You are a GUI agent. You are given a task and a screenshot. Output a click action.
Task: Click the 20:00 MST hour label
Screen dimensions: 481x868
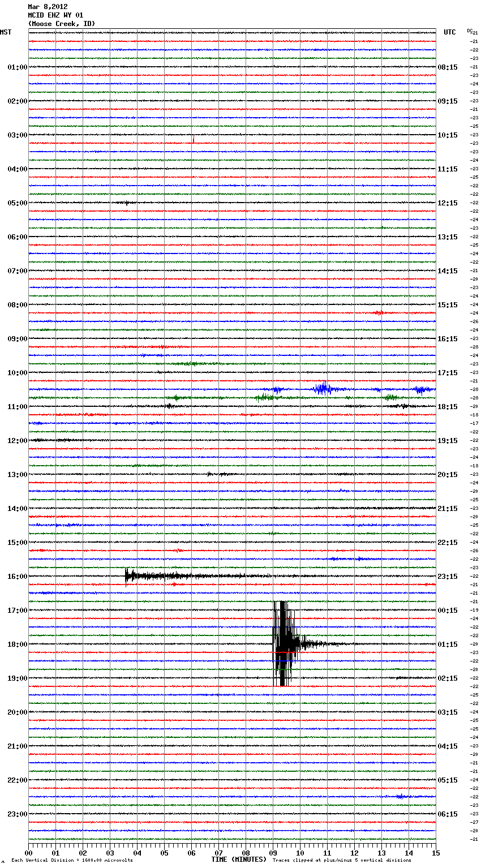18,712
